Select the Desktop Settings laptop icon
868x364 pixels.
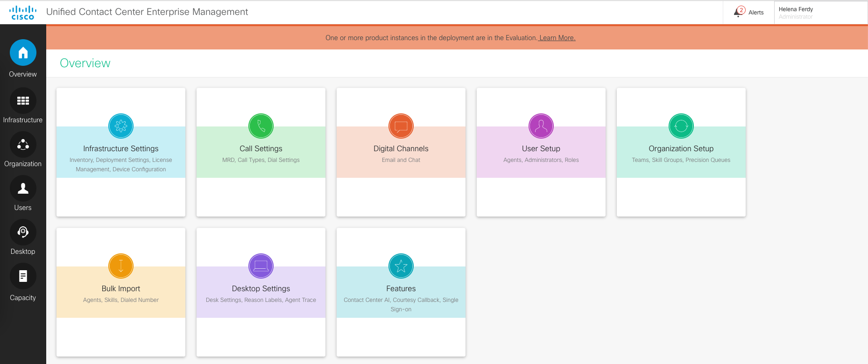click(261, 266)
